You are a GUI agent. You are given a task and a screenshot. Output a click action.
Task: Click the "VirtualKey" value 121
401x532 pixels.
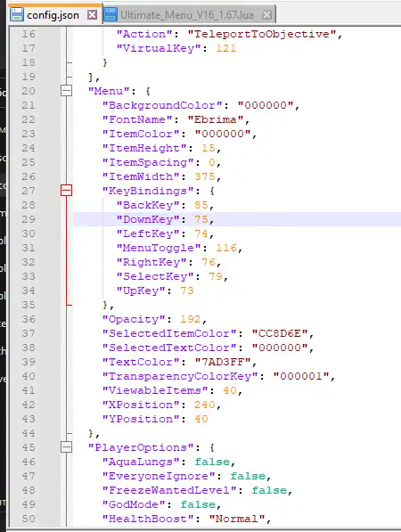click(x=226, y=48)
